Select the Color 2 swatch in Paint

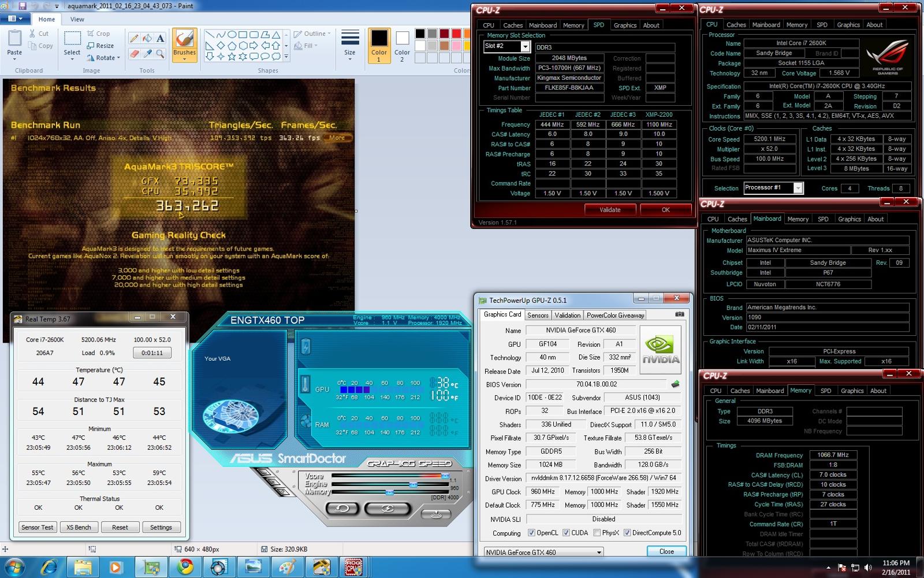tap(403, 46)
